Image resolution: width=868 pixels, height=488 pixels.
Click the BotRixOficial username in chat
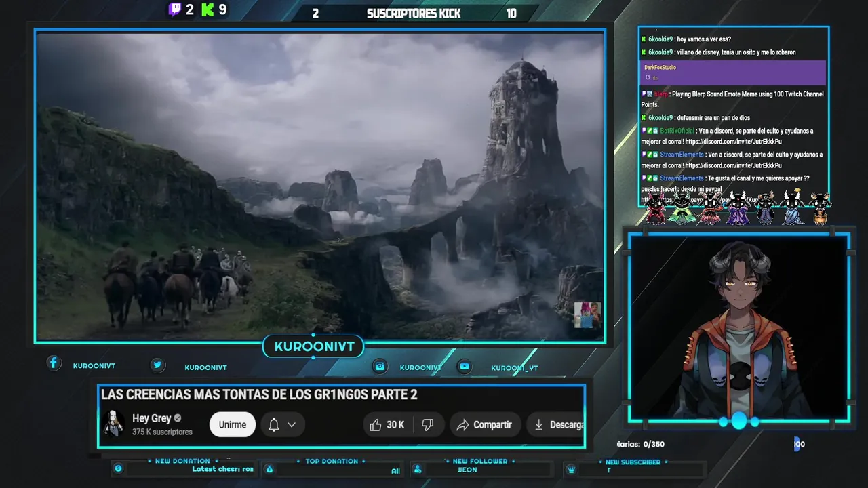[677, 131]
